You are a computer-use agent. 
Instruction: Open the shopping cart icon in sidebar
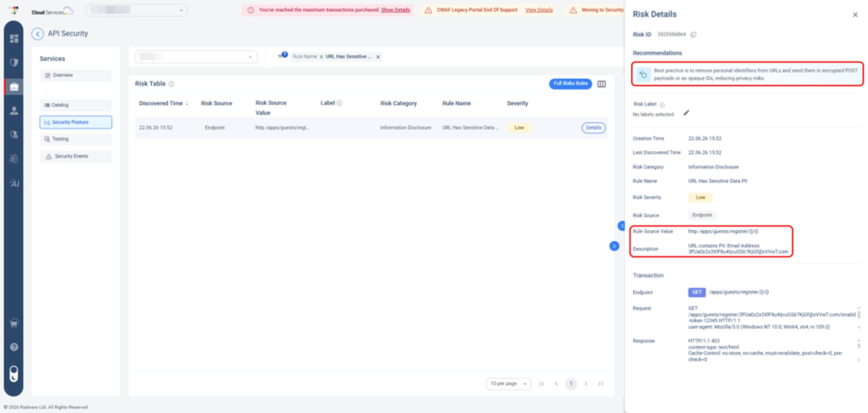(x=14, y=323)
